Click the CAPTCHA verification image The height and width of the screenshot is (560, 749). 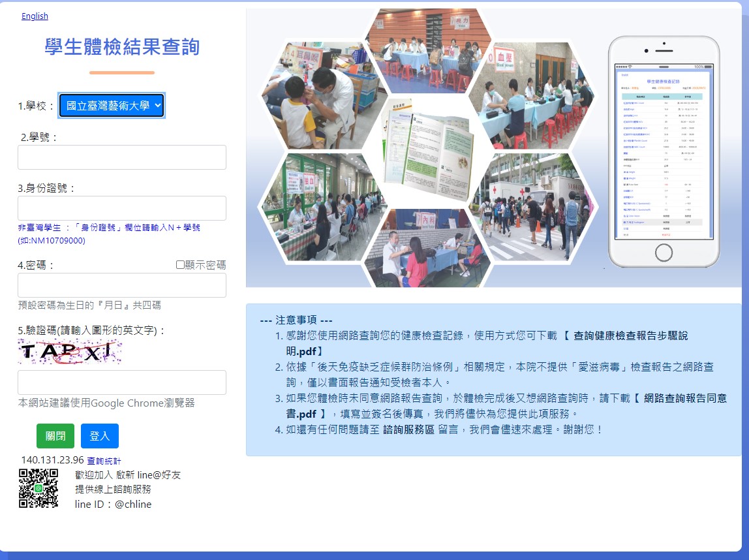70,352
